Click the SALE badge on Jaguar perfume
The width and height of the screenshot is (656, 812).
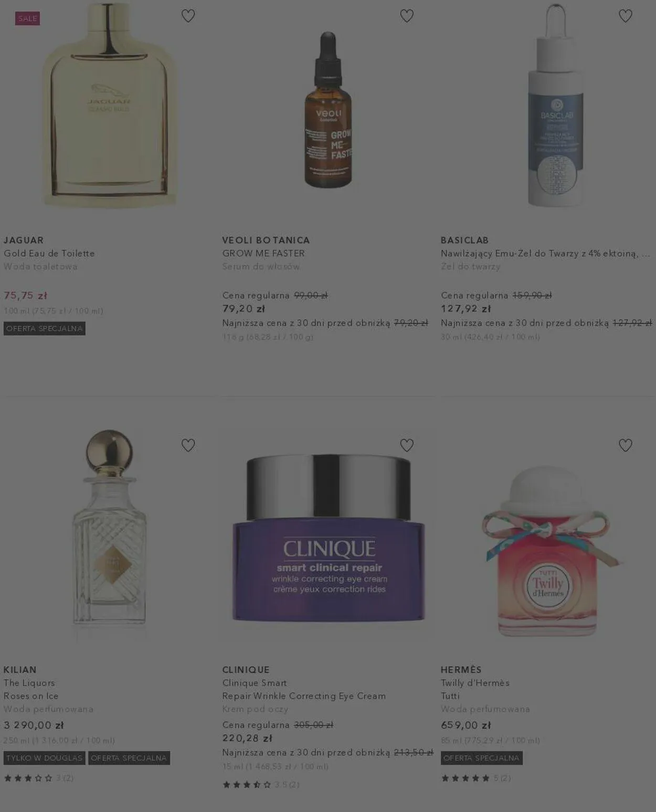tap(28, 18)
